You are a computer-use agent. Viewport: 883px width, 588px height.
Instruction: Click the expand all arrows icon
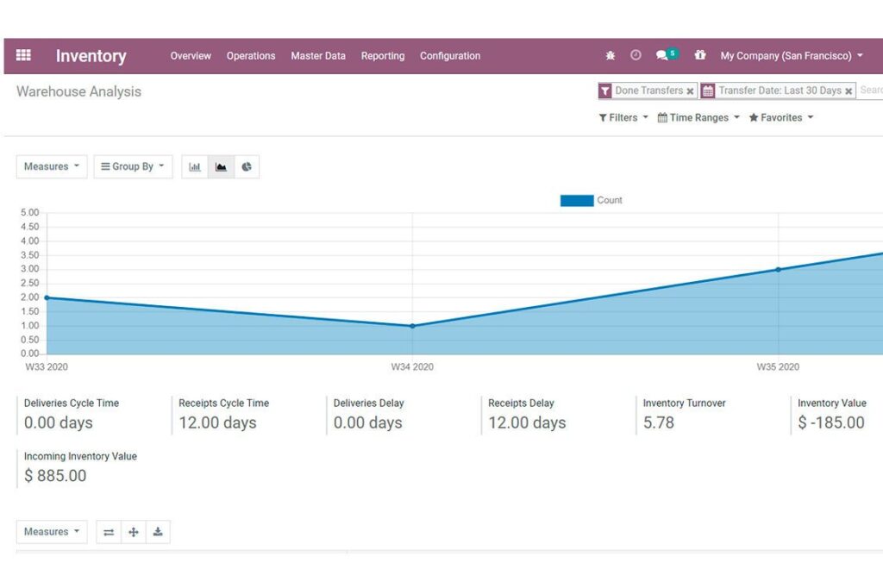click(x=134, y=532)
